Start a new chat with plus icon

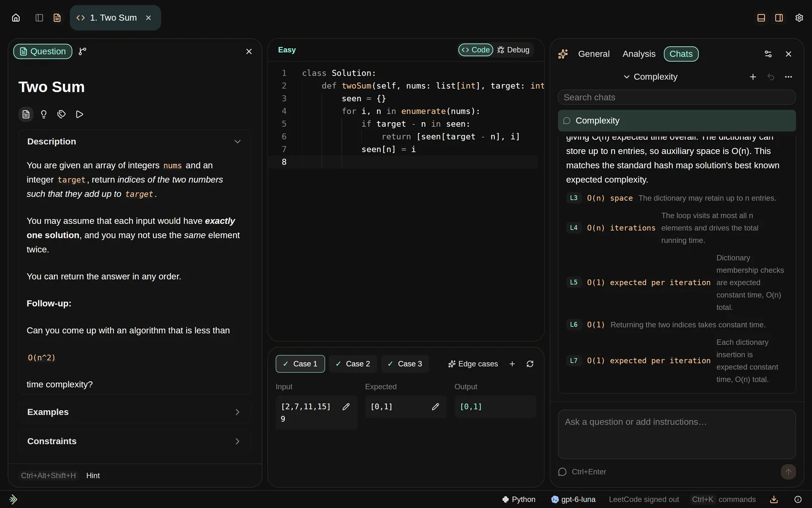pos(753,77)
